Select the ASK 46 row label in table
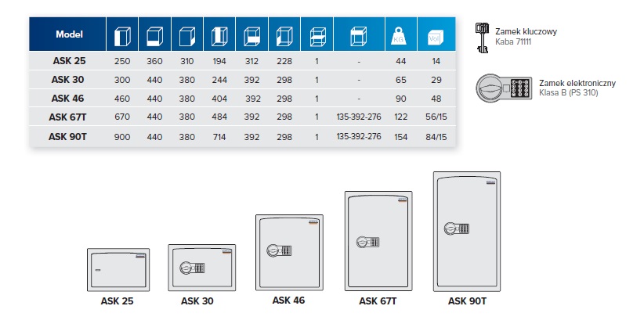 click(70, 98)
